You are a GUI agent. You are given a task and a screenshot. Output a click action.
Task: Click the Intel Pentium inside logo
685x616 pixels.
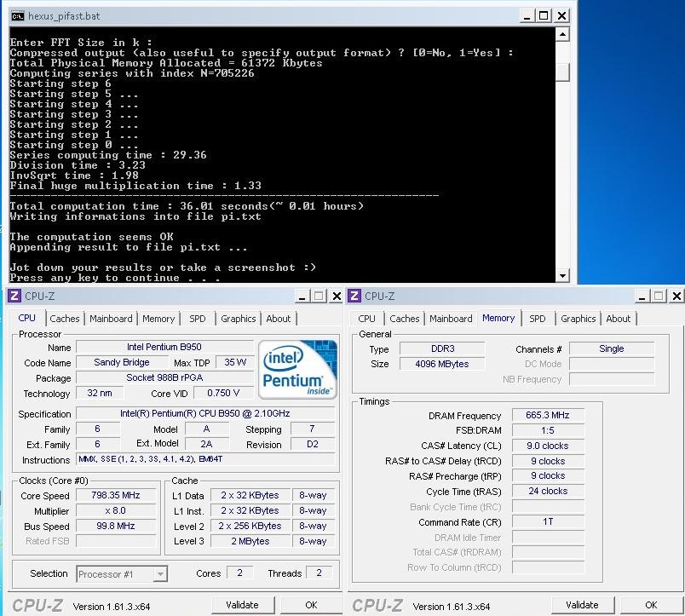(297, 370)
